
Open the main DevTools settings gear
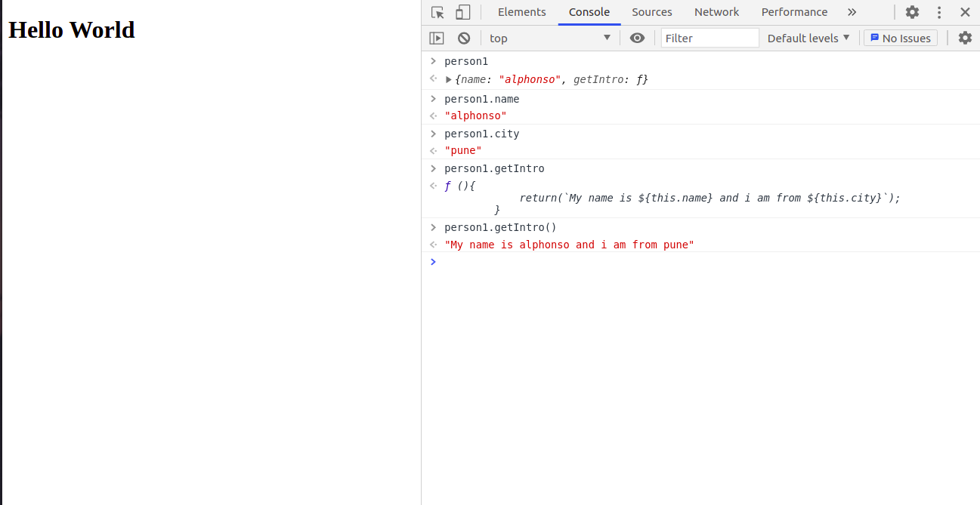pyautogui.click(x=912, y=12)
